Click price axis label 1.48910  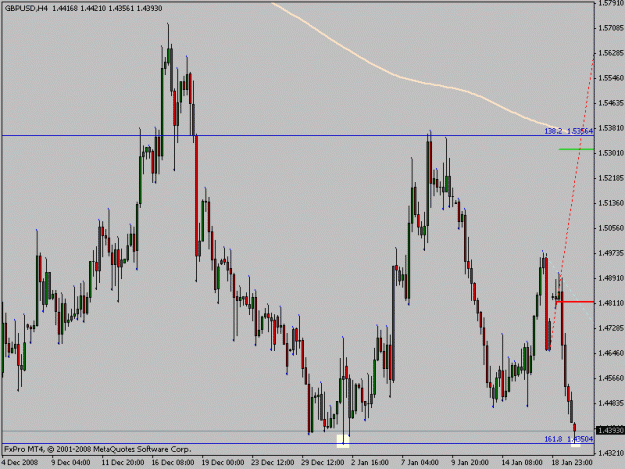click(x=611, y=278)
